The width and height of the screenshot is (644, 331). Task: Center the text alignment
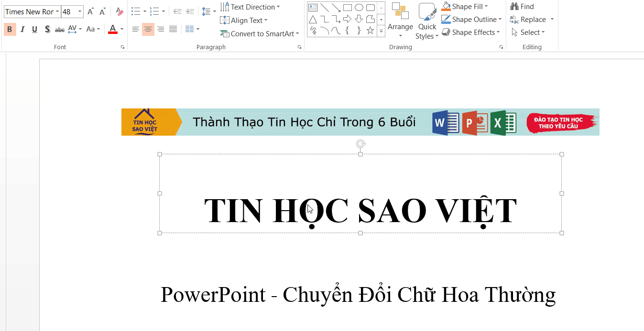(x=148, y=29)
